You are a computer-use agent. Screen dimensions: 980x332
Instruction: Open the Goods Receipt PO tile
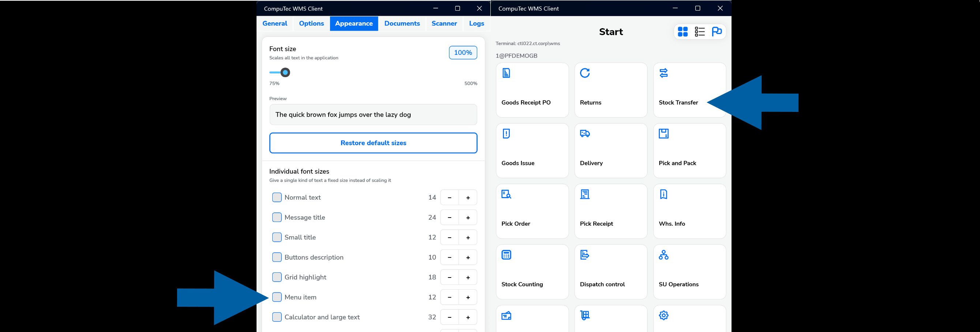point(532,90)
